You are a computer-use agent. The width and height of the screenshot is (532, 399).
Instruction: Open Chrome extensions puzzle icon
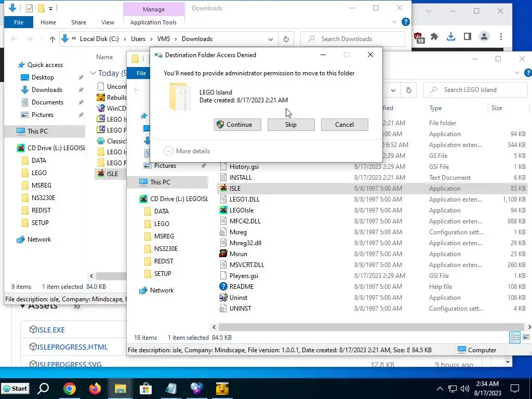coord(434,37)
